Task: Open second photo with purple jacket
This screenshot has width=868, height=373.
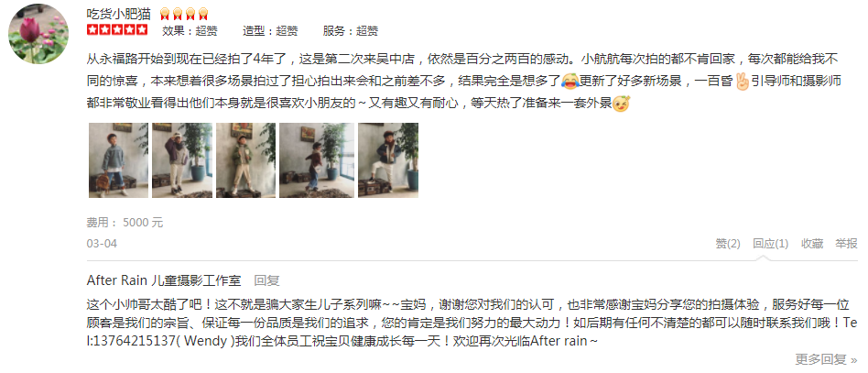Action: pos(182,160)
